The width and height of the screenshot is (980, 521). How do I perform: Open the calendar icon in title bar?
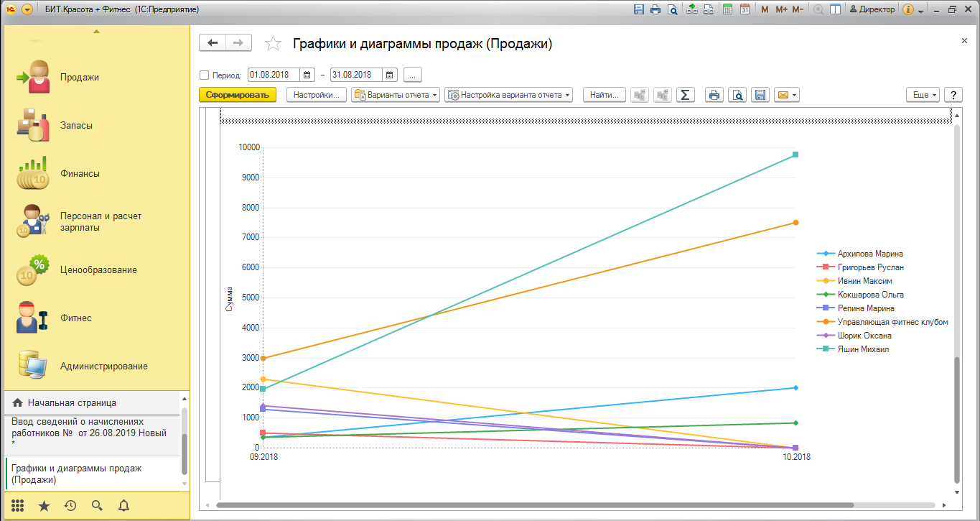coord(745,9)
